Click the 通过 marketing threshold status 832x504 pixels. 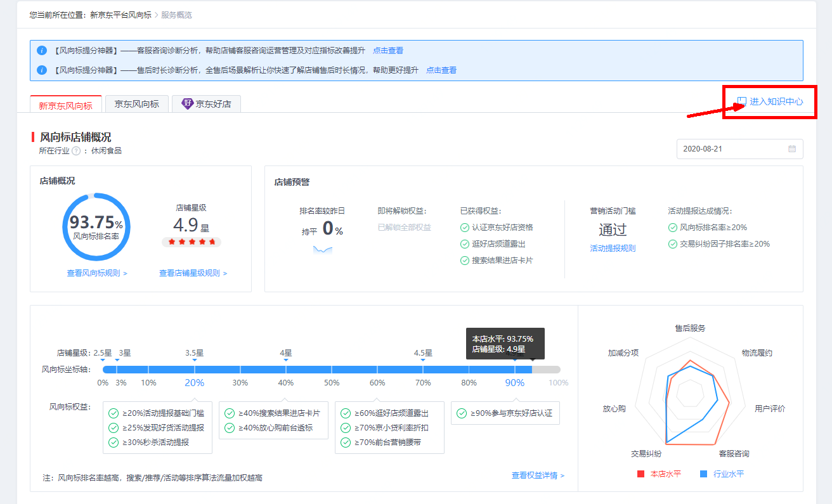coord(613,229)
